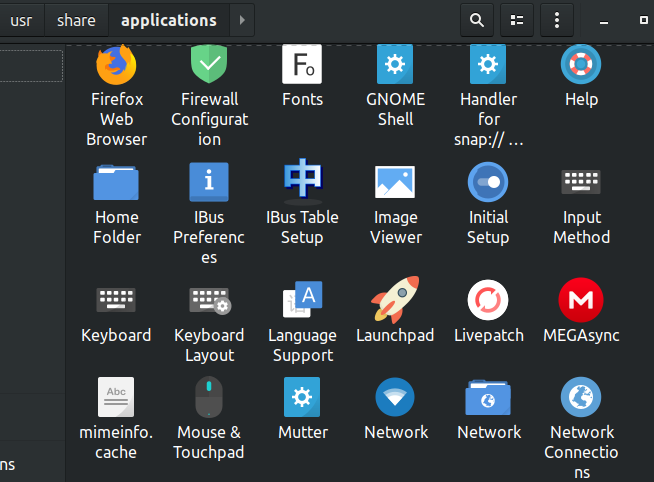Select the Input Method keyboard icon

[581, 182]
